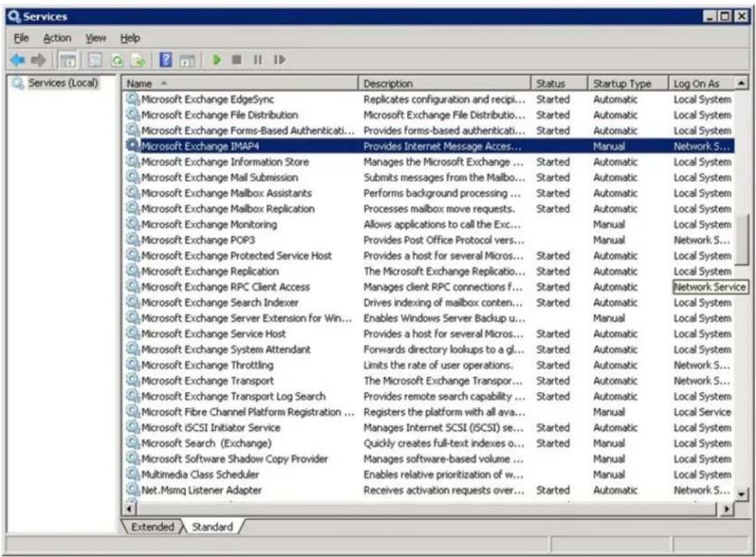This screenshot has width=756, height=557.
Task: Click the icon beside Microsoft Exchange Information Store
Action: [x=132, y=161]
